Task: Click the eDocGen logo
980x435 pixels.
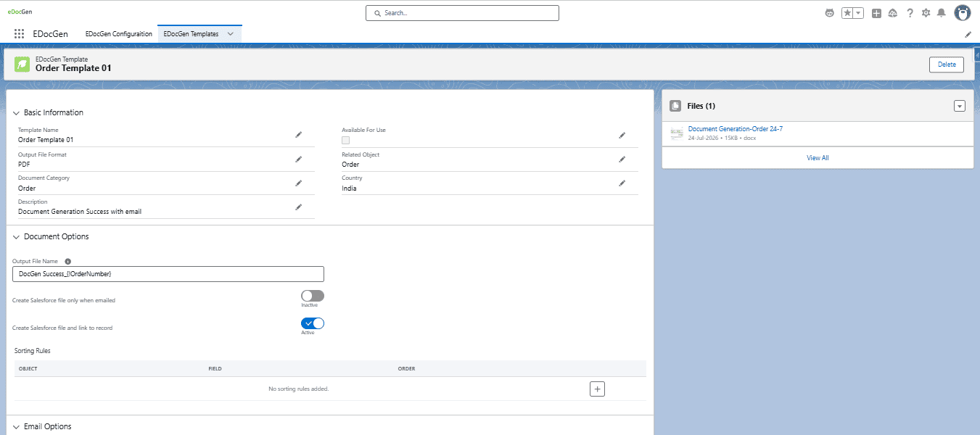Action: (20, 12)
